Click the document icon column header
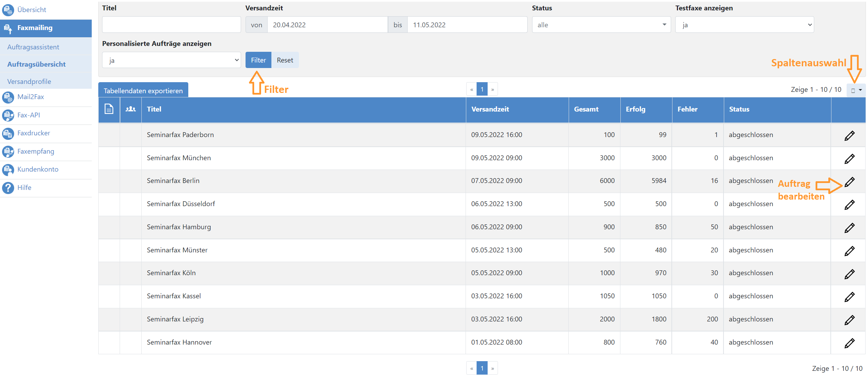Viewport: 868px width, 376px height. click(109, 109)
